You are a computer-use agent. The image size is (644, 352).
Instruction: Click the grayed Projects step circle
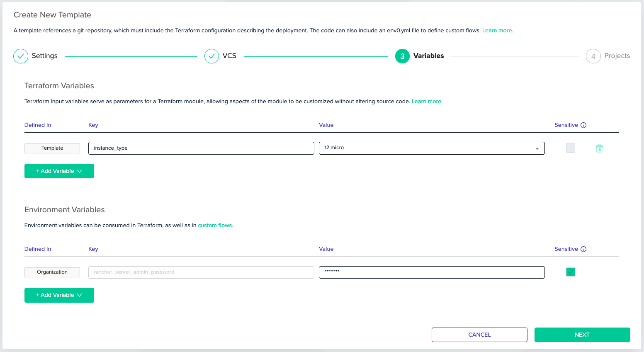click(x=593, y=56)
